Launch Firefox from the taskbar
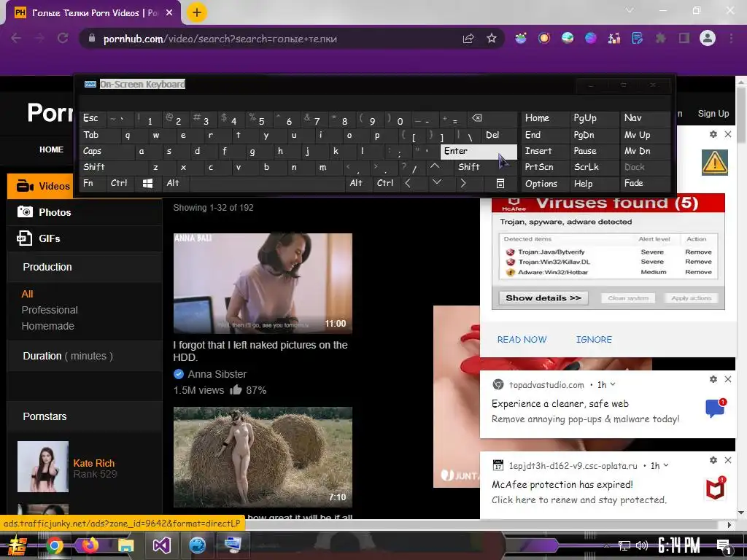 tap(90, 545)
